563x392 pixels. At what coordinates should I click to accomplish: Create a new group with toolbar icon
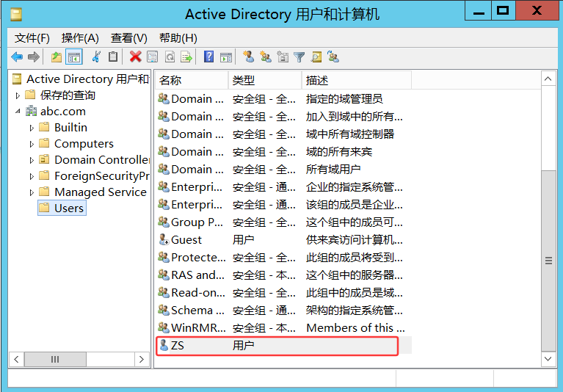tap(266, 57)
